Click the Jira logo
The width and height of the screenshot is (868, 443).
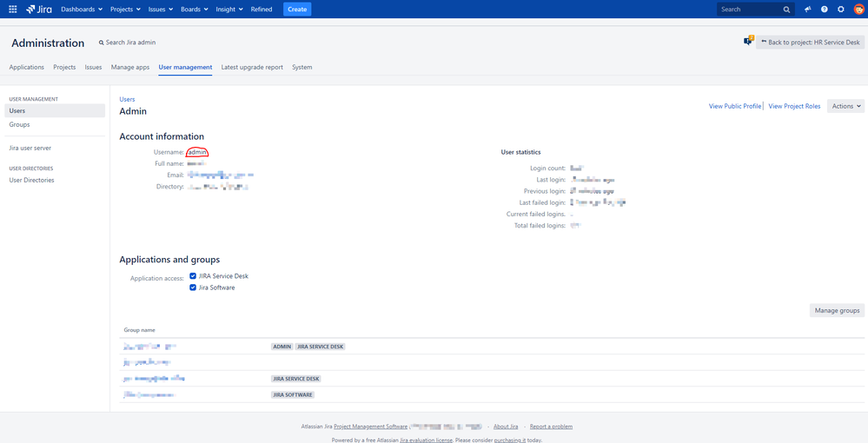[x=39, y=10]
